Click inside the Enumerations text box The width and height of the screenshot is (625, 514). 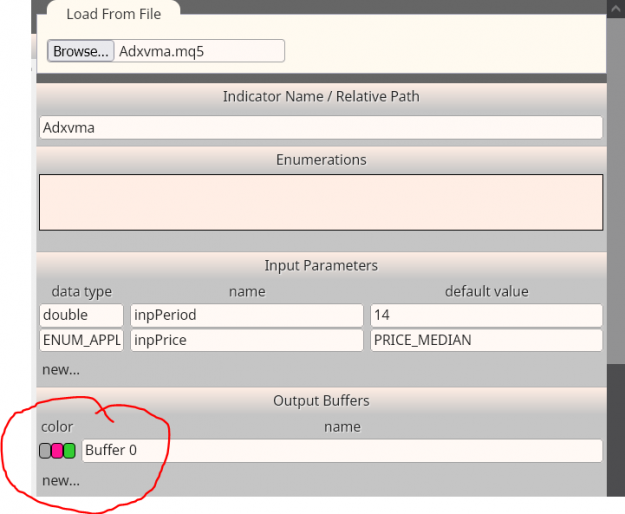(x=321, y=202)
